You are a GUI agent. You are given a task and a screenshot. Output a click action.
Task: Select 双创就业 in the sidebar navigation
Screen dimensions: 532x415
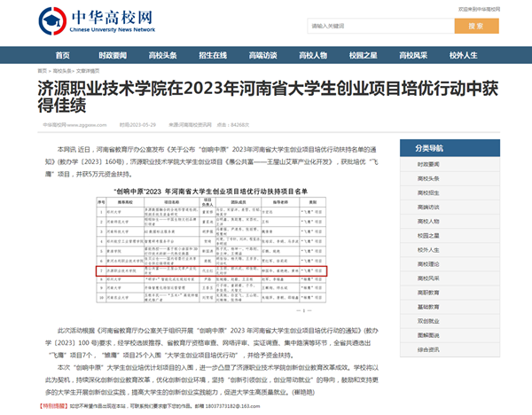click(x=428, y=321)
